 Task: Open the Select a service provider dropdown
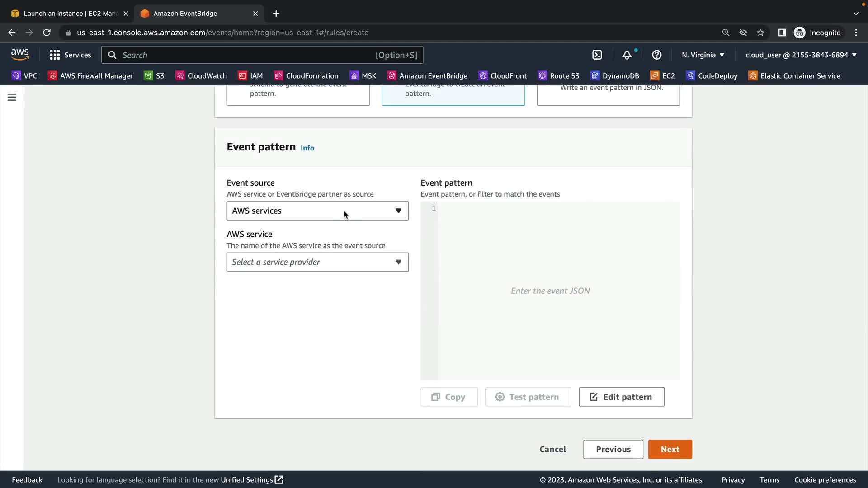317,262
